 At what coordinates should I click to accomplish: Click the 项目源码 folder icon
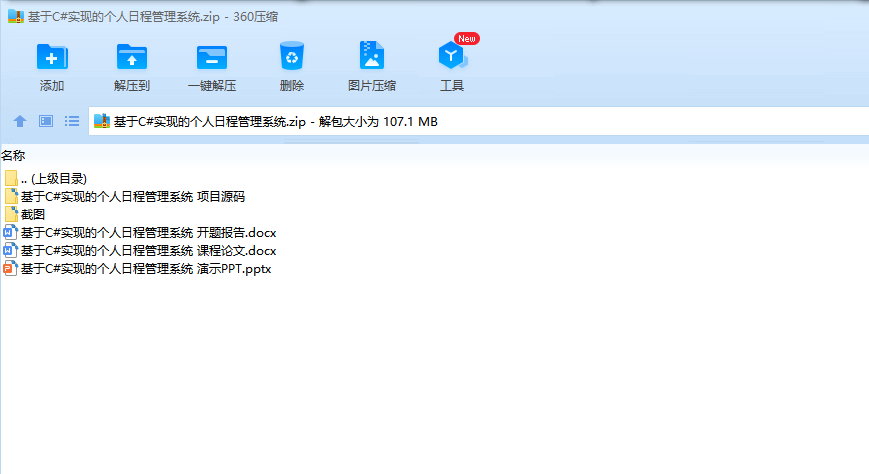11,196
